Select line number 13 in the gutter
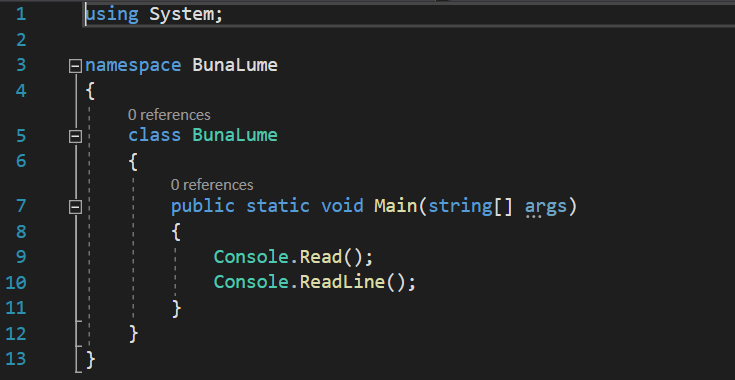This screenshot has width=735, height=380. pos(16,359)
